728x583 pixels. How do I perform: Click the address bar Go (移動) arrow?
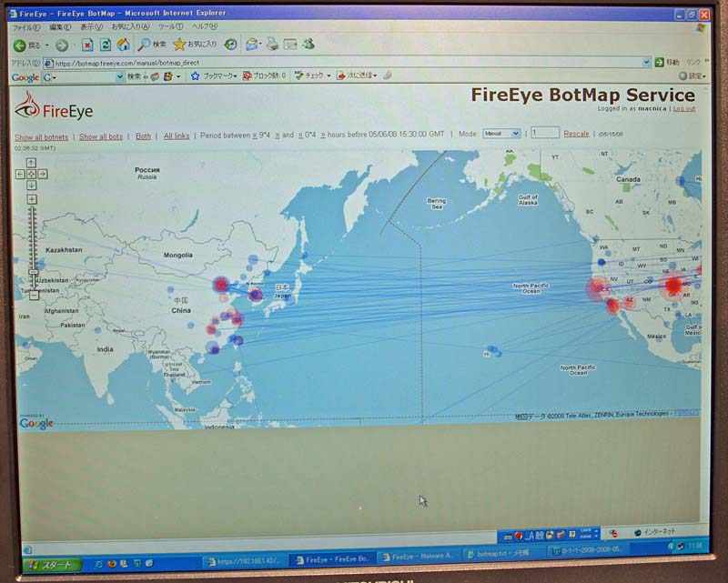659,62
